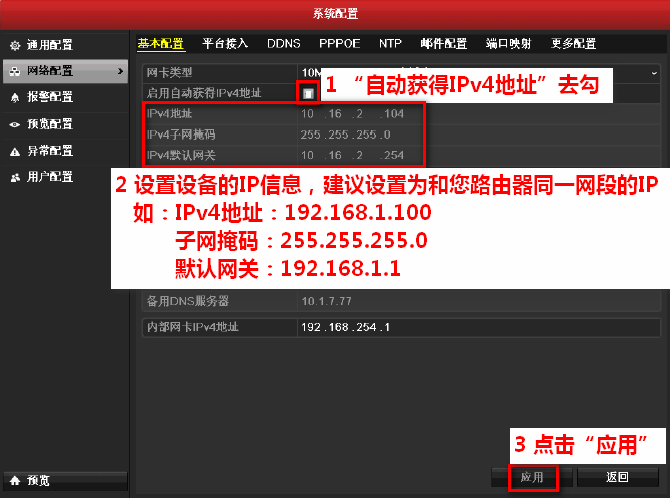Open the 网卡类型 dropdown arrow
Viewport: 670px width, 499px height.
point(654,73)
